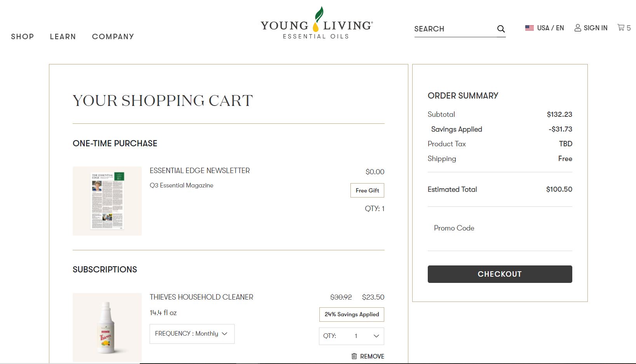636x364 pixels.
Task: Click the USA flag icon
Action: (x=529, y=28)
